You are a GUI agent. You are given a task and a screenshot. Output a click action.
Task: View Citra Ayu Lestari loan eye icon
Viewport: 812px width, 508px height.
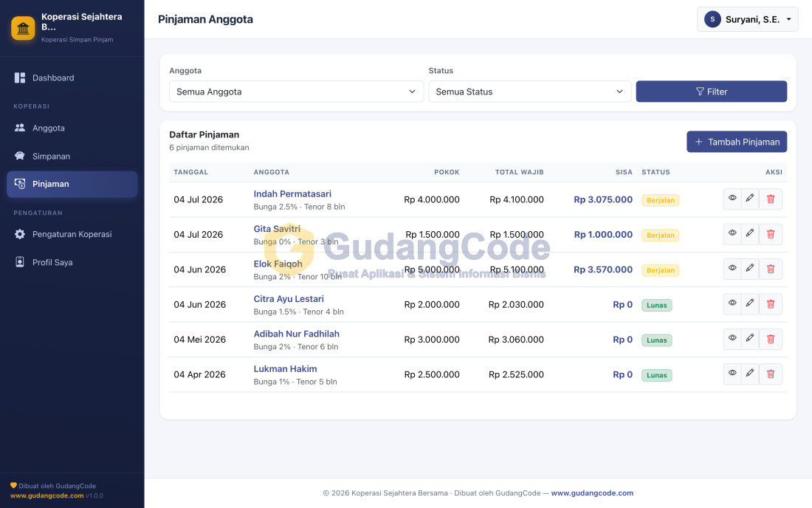[x=732, y=304]
